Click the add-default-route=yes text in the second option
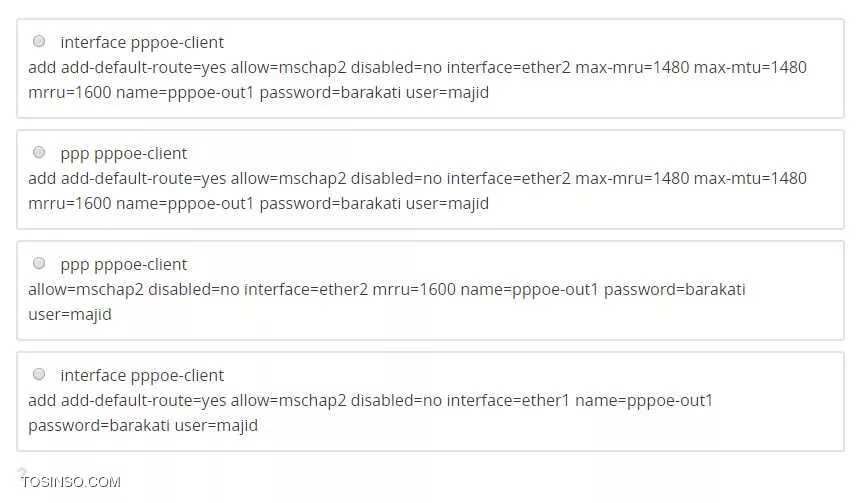 144,178
